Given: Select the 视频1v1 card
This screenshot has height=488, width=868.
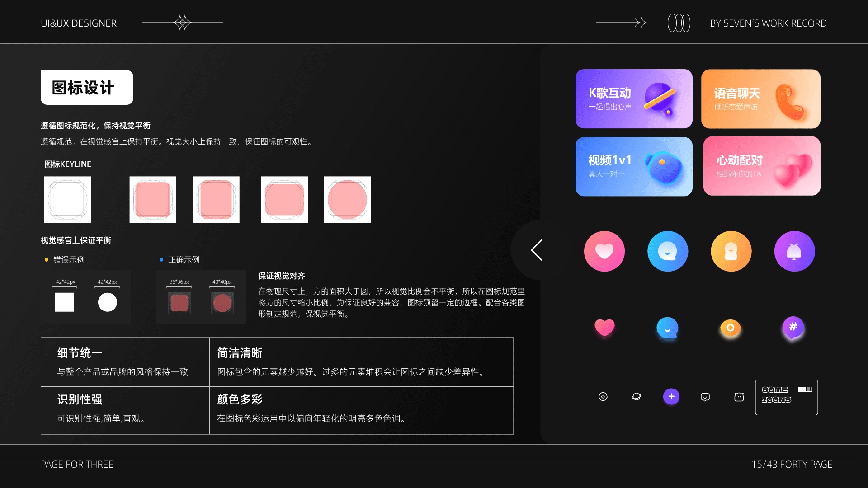Looking at the screenshot, I should pos(633,166).
